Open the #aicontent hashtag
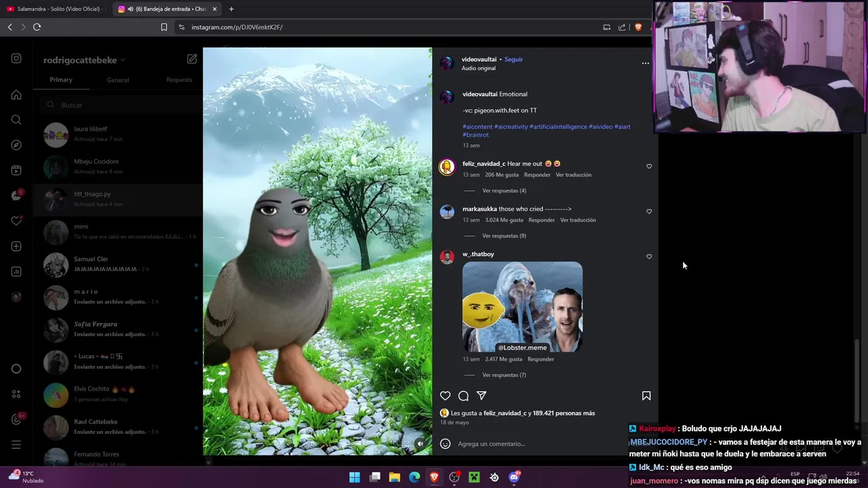 pyautogui.click(x=477, y=127)
